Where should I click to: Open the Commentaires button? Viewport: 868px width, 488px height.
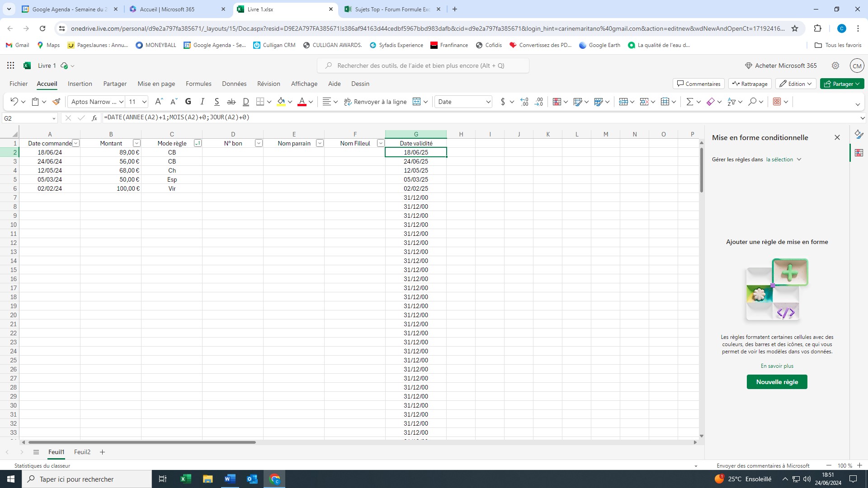click(699, 84)
